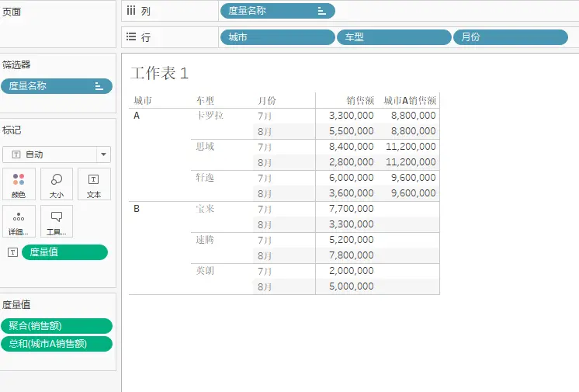Click 8,800,000 in the 卡罗拉 7月 row
579x392 pixels.
tap(413, 116)
